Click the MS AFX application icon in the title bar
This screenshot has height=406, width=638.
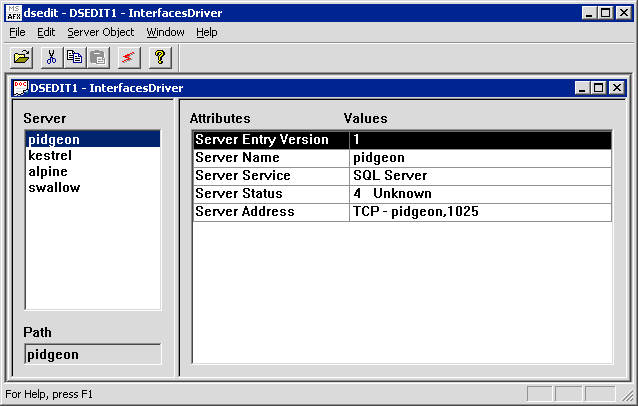[x=14, y=13]
